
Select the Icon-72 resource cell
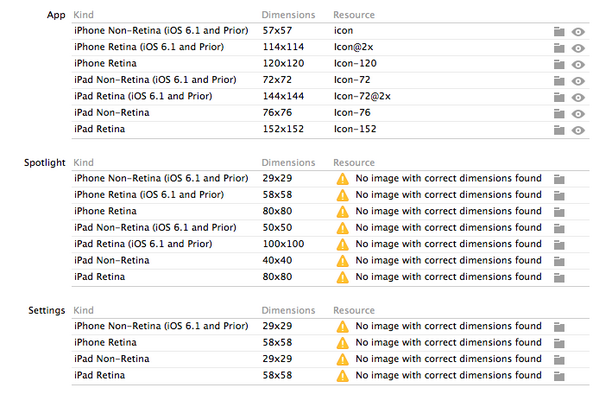[352, 80]
